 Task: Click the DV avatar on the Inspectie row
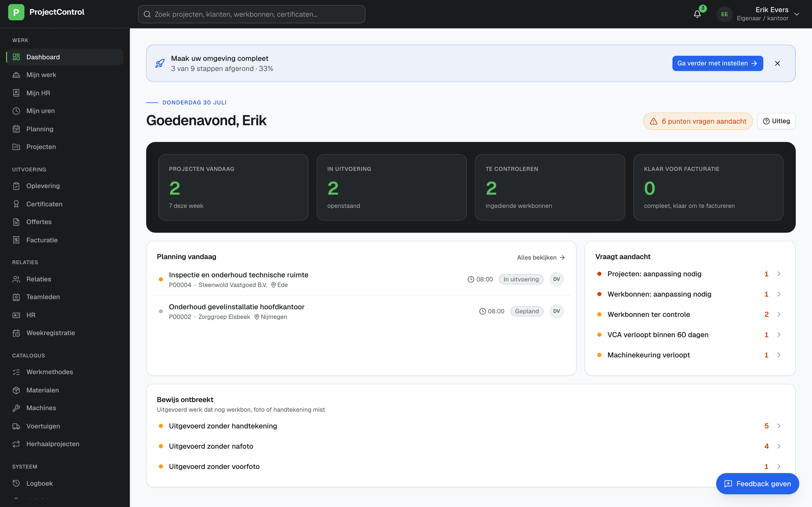(556, 279)
